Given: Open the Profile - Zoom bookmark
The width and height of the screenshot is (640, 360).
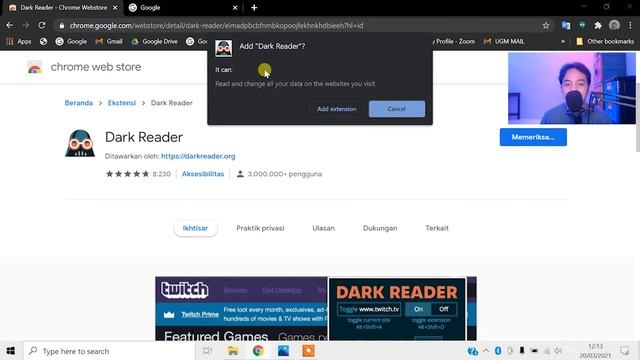Looking at the screenshot, I should (454, 41).
